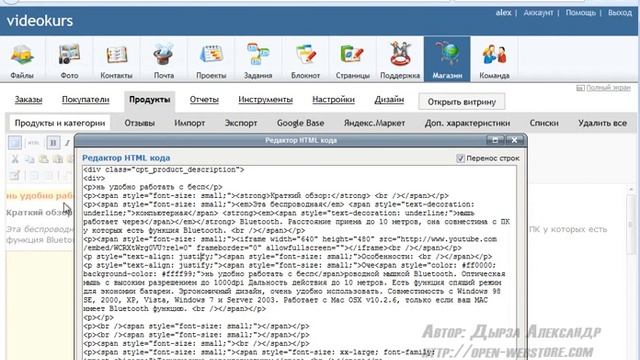Select Продукты и категории sub-tab
640x360 pixels.
pyautogui.click(x=60, y=123)
